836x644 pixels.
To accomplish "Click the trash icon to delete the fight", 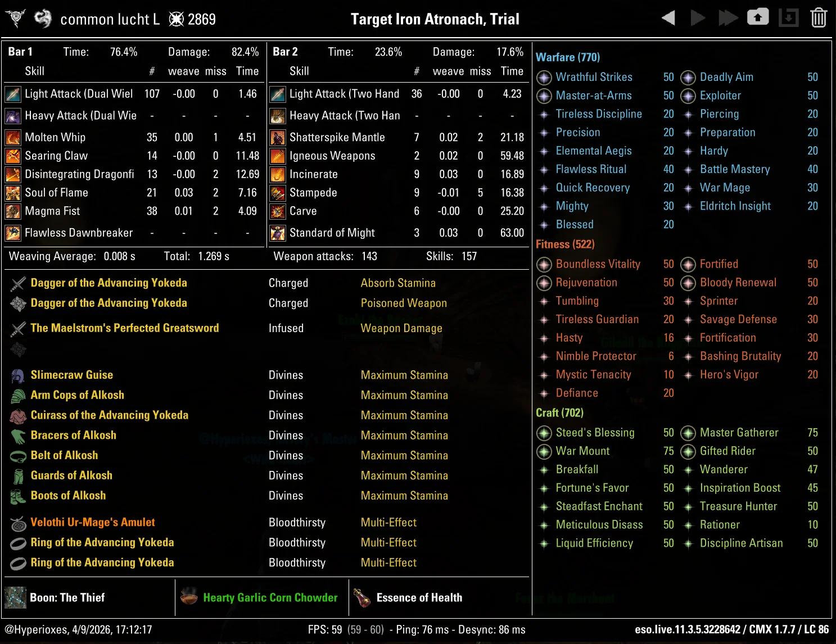I will pyautogui.click(x=820, y=17).
